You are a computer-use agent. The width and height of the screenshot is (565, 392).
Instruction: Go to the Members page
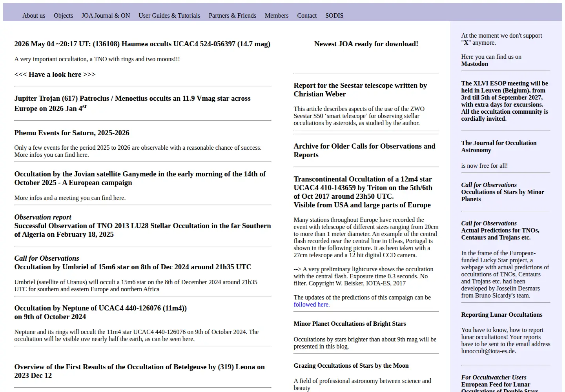(x=277, y=16)
